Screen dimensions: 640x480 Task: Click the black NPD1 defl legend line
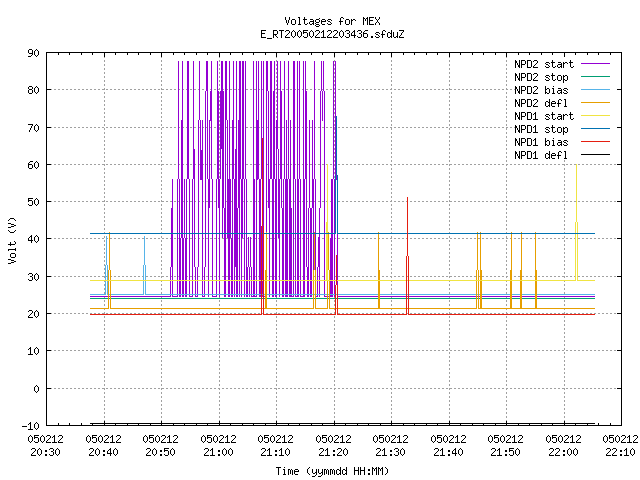pos(595,155)
